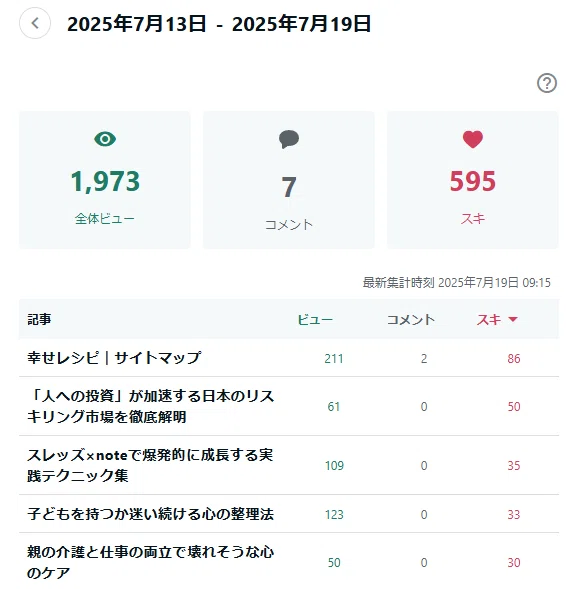Image resolution: width=569 pixels, height=589 pixels.
Task: Open the スレッズ×note article
Action: 149,465
